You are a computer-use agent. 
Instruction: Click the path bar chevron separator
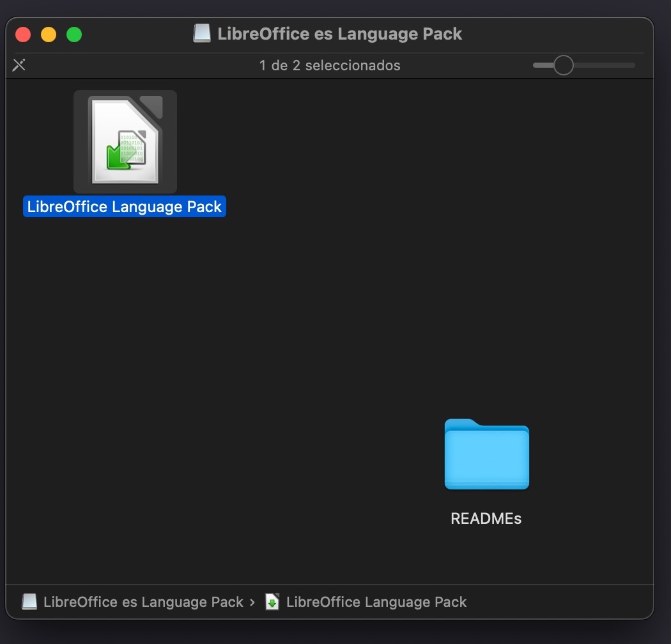(x=252, y=602)
